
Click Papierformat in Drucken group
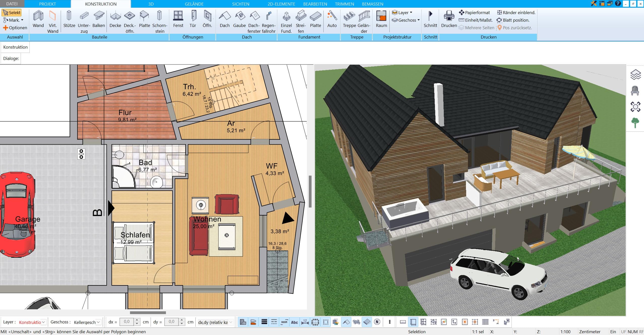(474, 13)
